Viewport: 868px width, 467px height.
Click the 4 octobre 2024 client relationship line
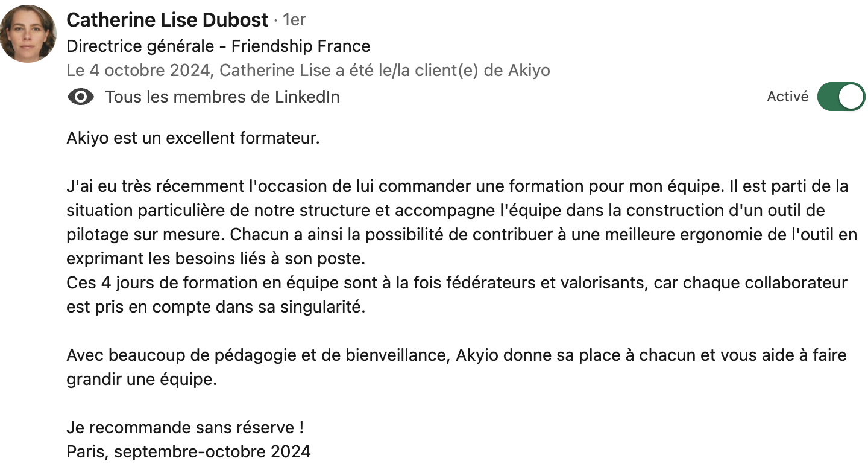308,71
